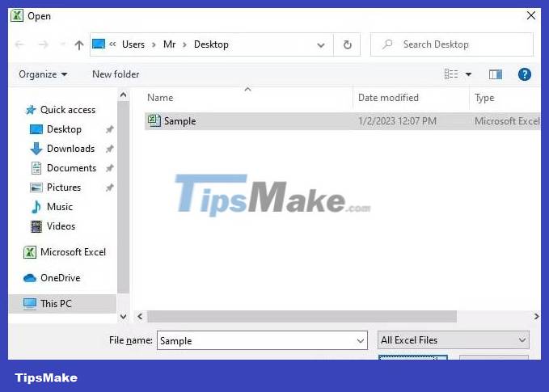Click the pin icon beside Documents
The image size is (549, 392).
110,168
